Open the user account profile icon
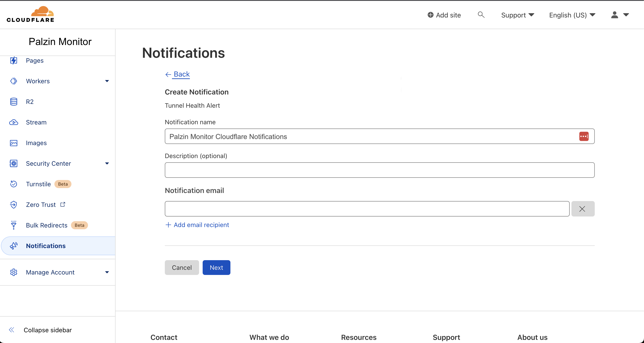 (x=614, y=15)
